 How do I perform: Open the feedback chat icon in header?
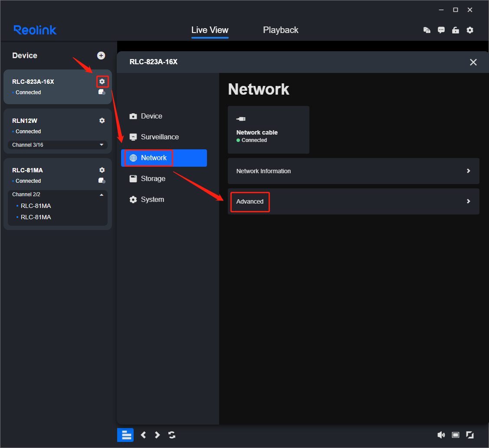441,30
